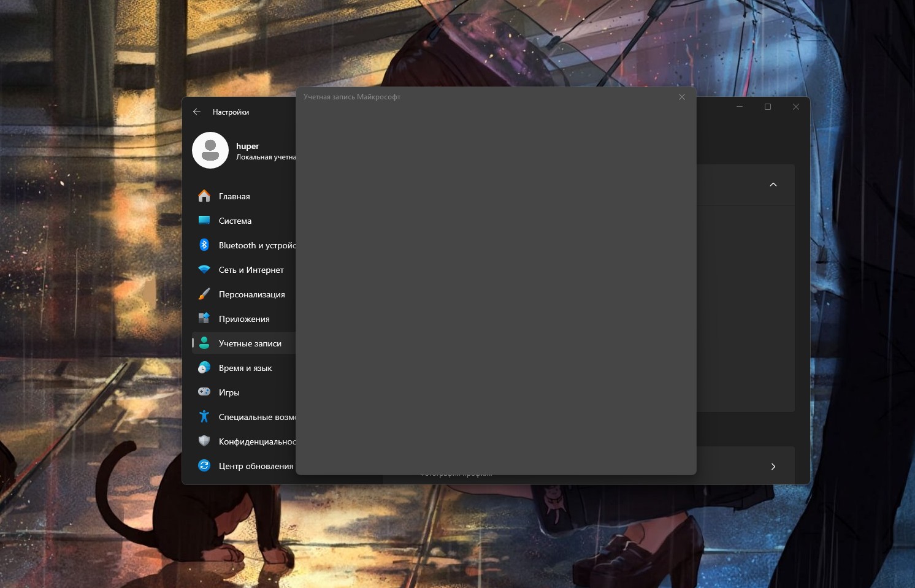Choose the Игры gamepad icon
The image size is (915, 588).
[x=204, y=392]
